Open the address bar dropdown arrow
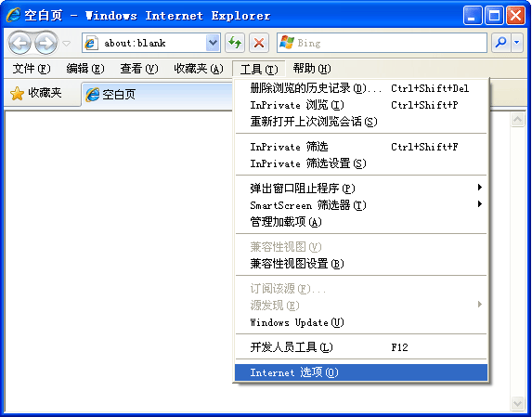This screenshot has width=532, height=417. click(x=213, y=43)
